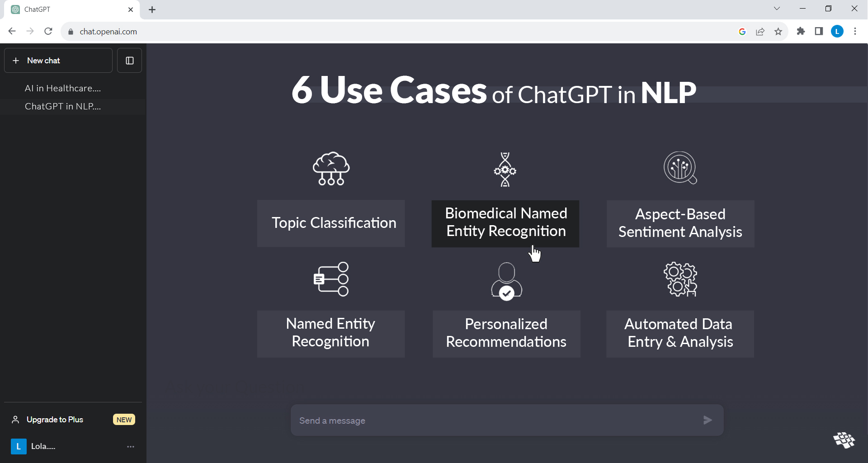Image resolution: width=868 pixels, height=463 pixels.
Task: Open Chrome's three-dot menu
Action: pyautogui.click(x=855, y=31)
